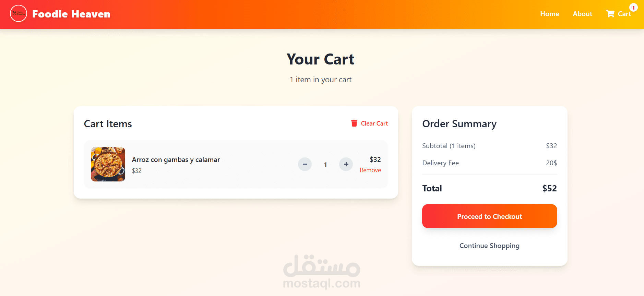Open the Cart text link in navbar
Image resolution: width=644 pixels, height=296 pixels.
point(624,14)
